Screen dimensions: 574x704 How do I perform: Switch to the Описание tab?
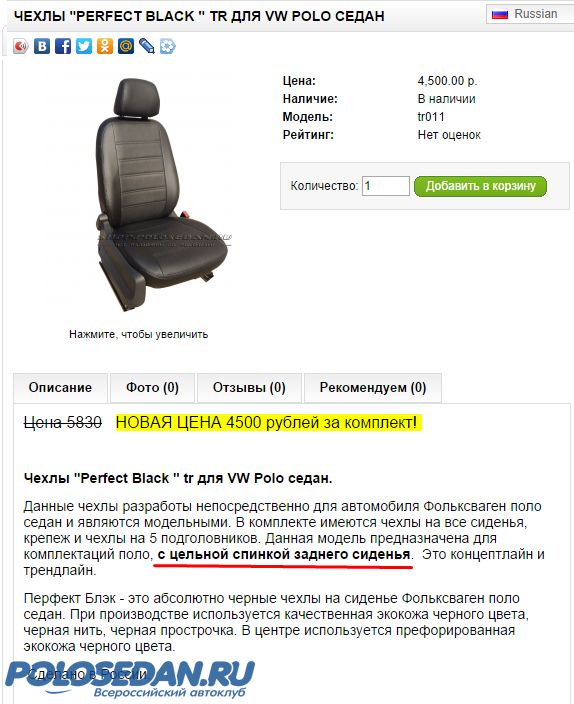60,387
